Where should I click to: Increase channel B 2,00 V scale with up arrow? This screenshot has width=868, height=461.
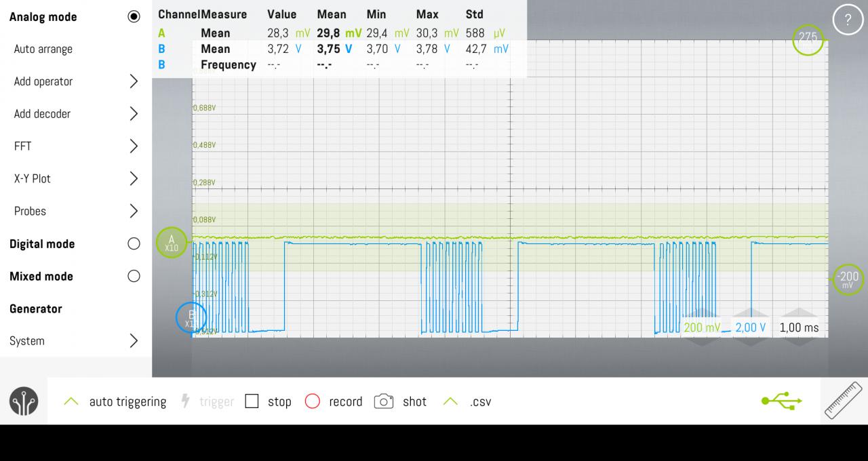751,313
